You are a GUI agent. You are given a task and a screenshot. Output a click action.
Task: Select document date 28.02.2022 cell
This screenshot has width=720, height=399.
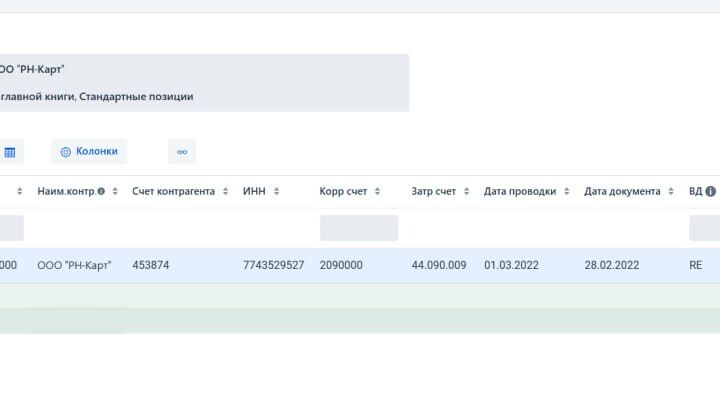point(612,265)
